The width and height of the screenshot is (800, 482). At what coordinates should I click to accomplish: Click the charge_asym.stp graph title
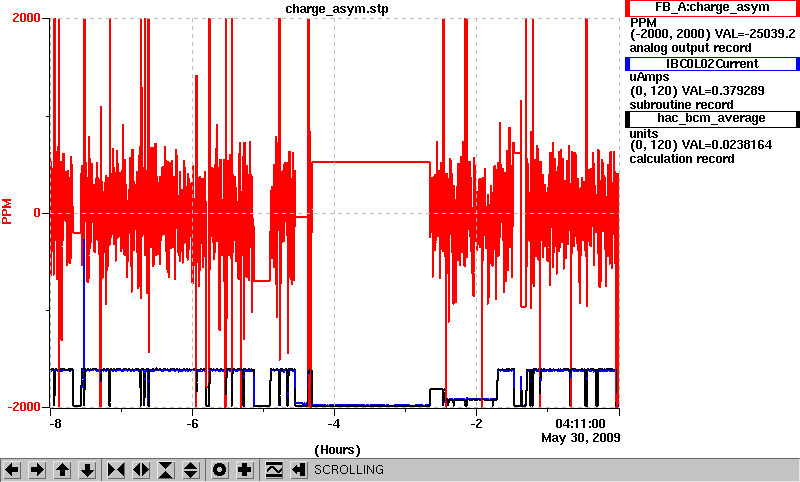click(337, 9)
